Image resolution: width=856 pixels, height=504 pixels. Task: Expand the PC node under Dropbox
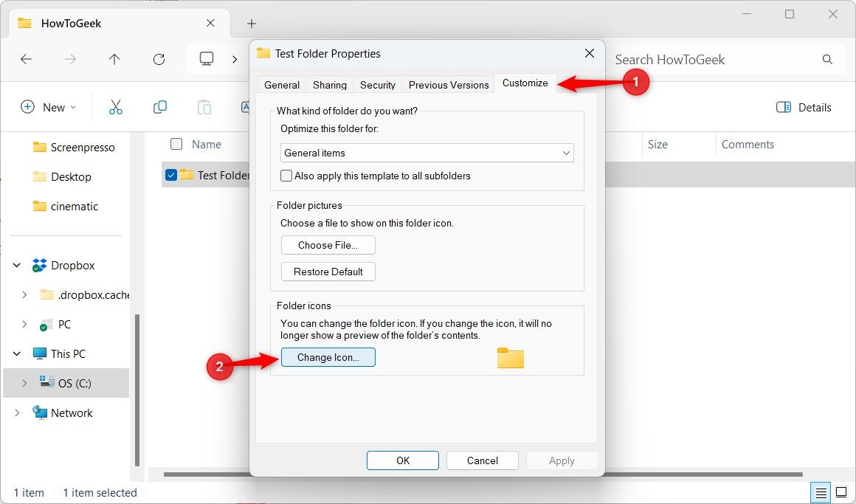[x=24, y=325]
